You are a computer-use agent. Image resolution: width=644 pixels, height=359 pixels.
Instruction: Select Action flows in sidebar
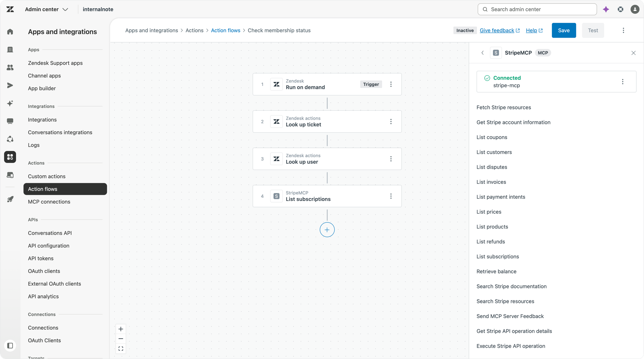pyautogui.click(x=65, y=189)
